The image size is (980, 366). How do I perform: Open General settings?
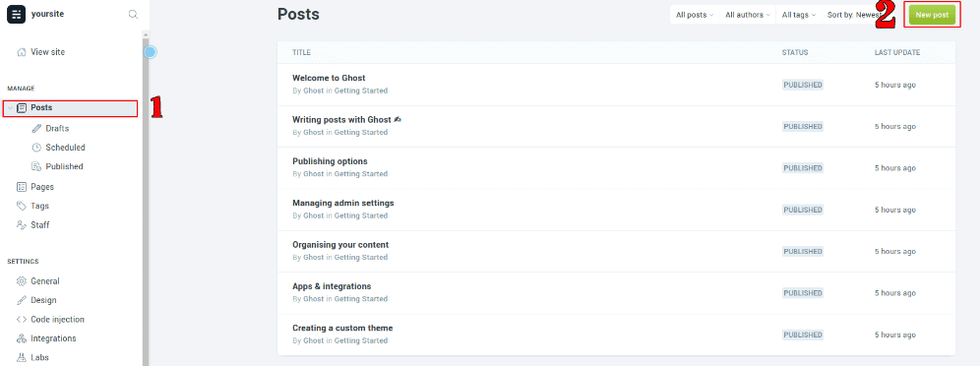coord(45,281)
